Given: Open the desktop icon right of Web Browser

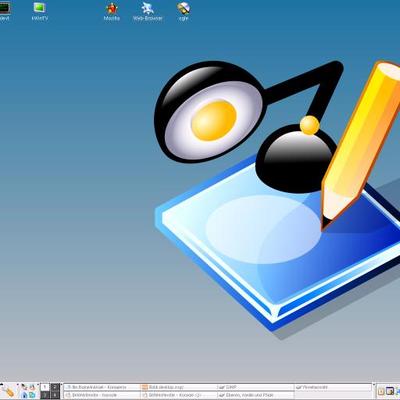Looking at the screenshot, I should pyautogui.click(x=183, y=12).
